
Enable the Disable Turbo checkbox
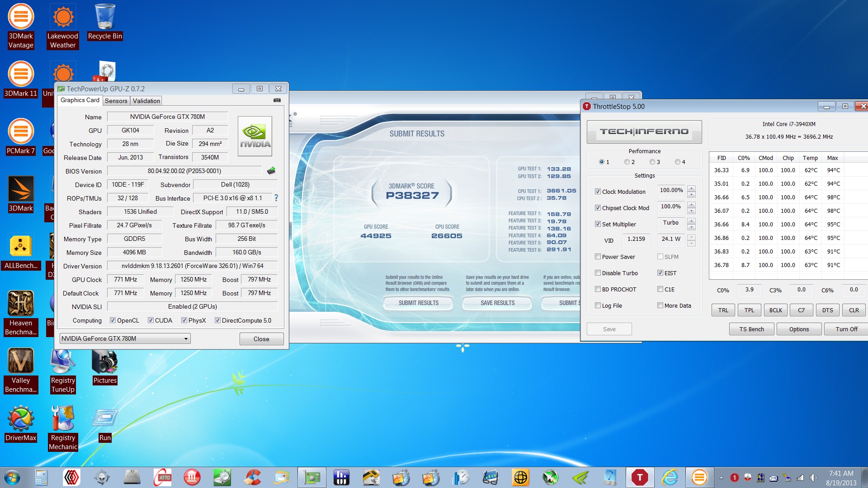point(598,273)
